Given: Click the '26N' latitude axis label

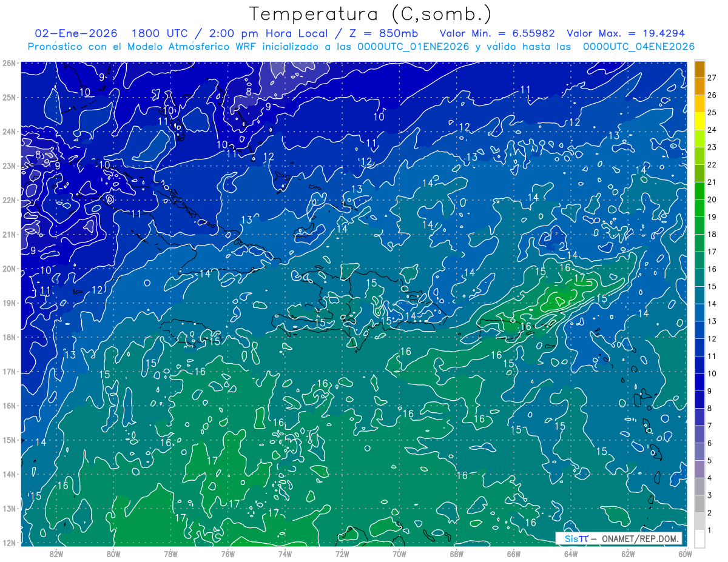Looking at the screenshot, I should [9, 63].
